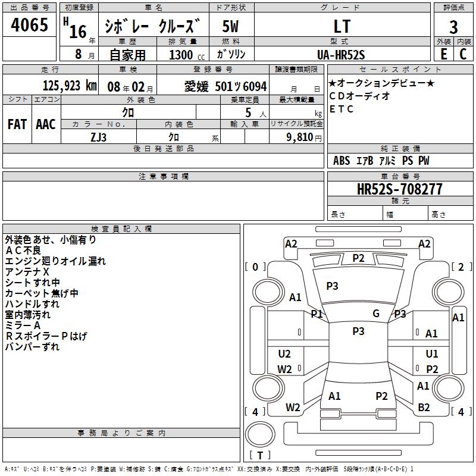Viewport: 476px width, 476px height.
Task: Click the note RスポイラーPはげ
Action: (46, 336)
